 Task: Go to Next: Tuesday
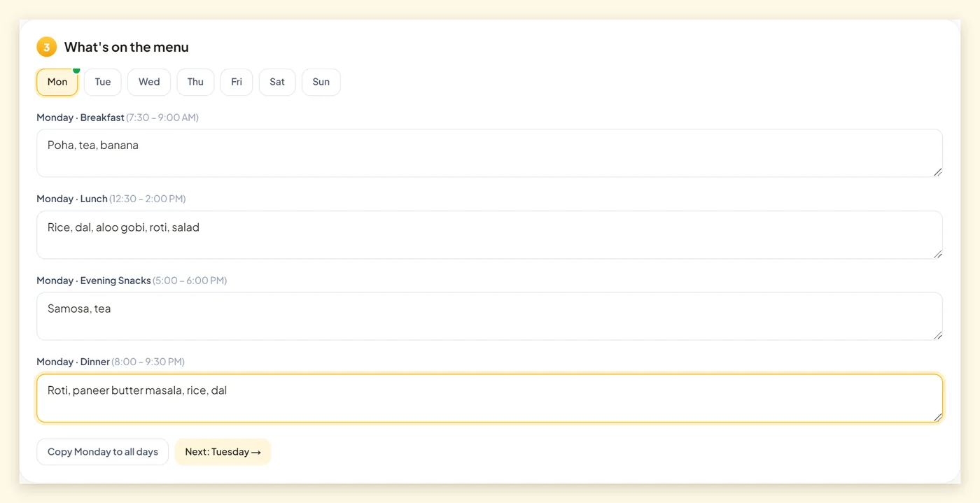223,452
